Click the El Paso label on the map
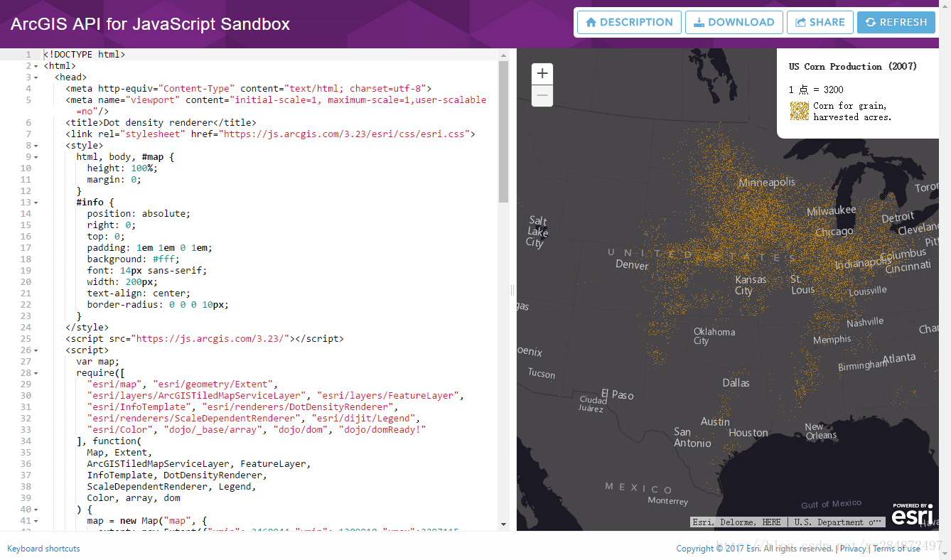This screenshot has width=951, height=560. pyautogui.click(x=617, y=394)
